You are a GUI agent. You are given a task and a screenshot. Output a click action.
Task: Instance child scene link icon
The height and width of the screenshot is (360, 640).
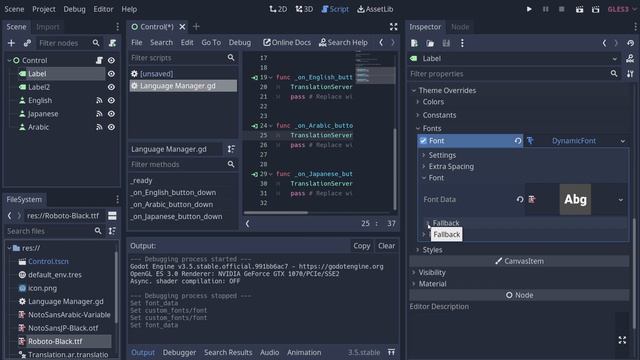point(27,43)
